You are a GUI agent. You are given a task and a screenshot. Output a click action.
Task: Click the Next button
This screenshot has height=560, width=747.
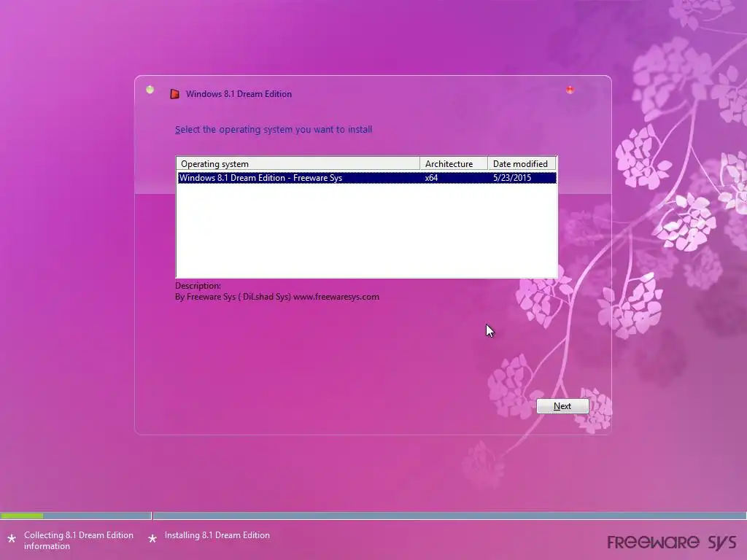562,406
